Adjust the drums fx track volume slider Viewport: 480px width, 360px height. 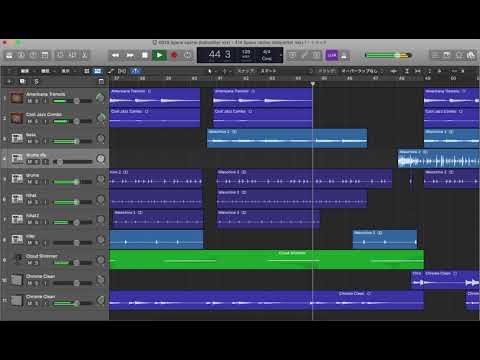pyautogui.click(x=72, y=162)
